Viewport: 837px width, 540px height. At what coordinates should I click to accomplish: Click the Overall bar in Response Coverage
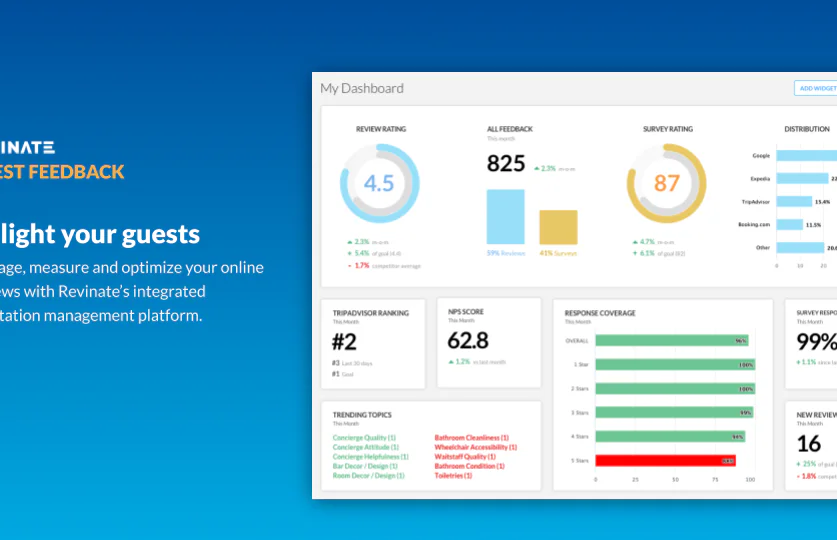(x=672, y=340)
